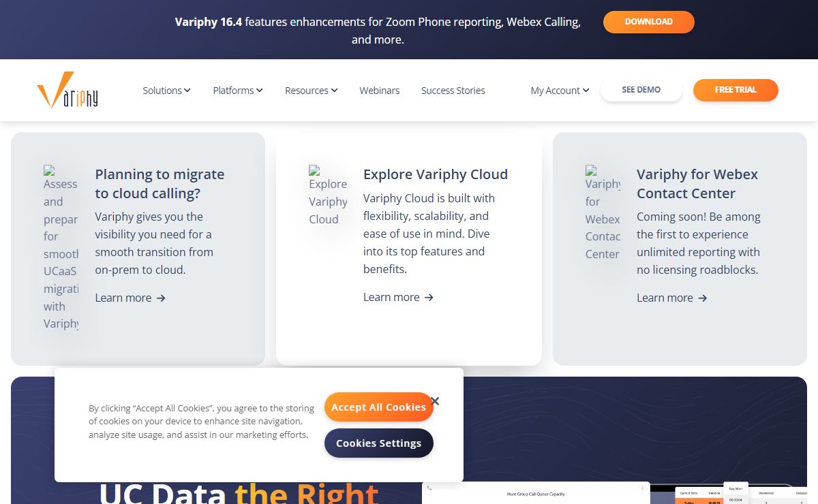
Task: Click the arrow icon after Explore Cloud Learn more
Action: point(429,298)
